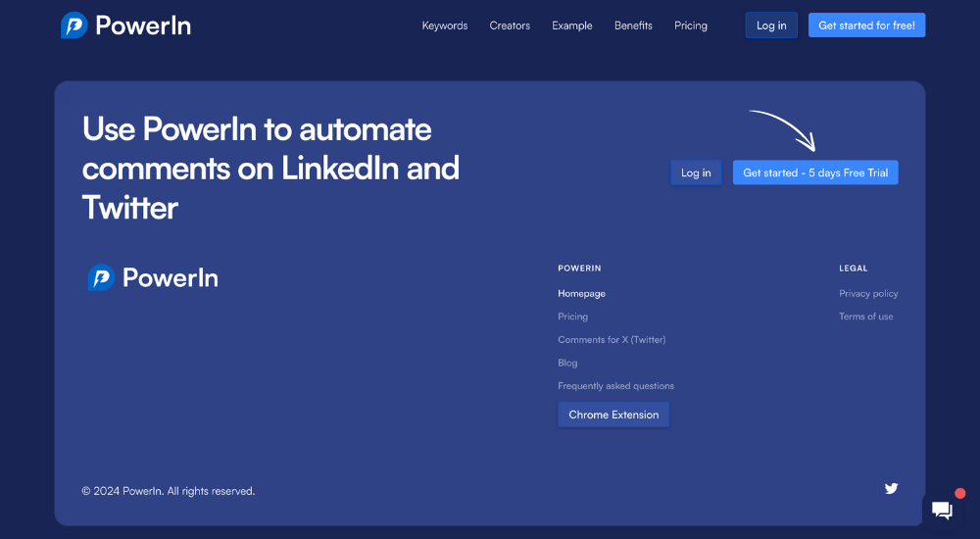Select Example in top navigation
Viewport: 980px width, 539px height.
click(572, 25)
